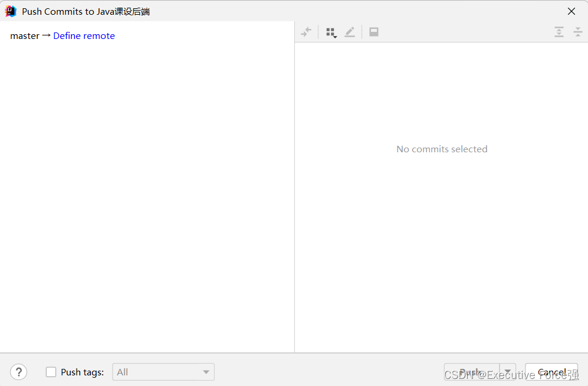Viewport: 588px width, 386px height.
Task: Open the Push button dropdown arrow
Action: (508, 372)
